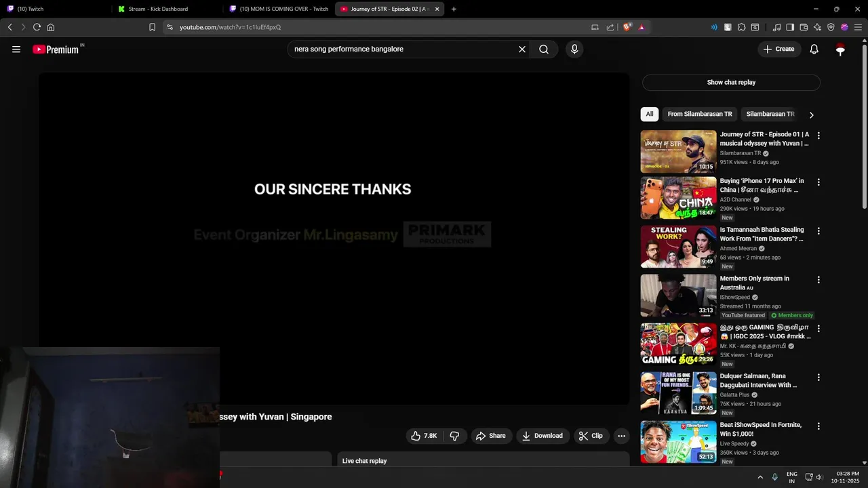Bookmark this page
This screenshot has width=868, height=488.
[152, 27]
